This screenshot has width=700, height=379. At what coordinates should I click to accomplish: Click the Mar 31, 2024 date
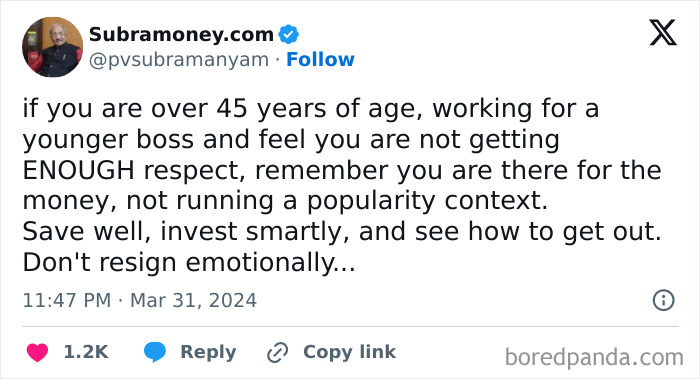193,300
